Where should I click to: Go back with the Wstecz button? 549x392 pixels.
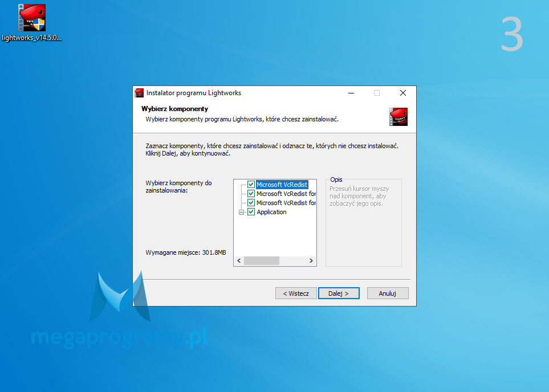click(x=296, y=293)
